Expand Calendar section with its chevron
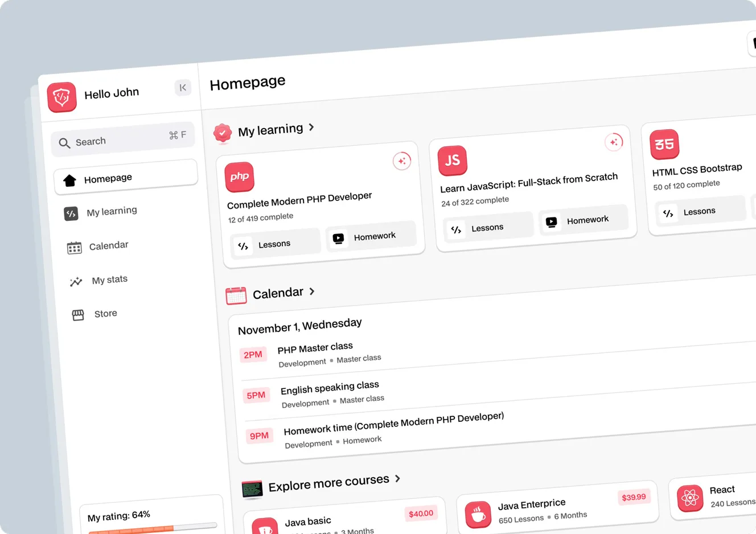Screen dimensions: 756x534 (x=312, y=291)
